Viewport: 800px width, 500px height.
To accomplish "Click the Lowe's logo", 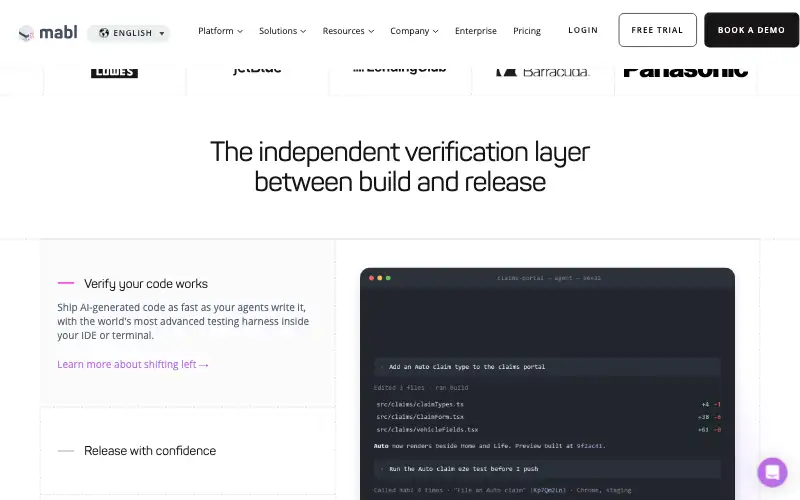I will (x=114, y=72).
